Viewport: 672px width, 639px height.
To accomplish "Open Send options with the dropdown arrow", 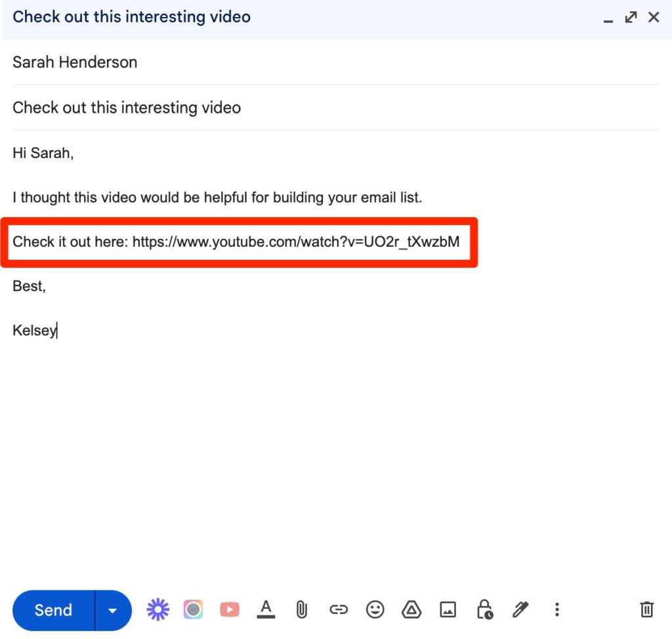I will click(112, 609).
